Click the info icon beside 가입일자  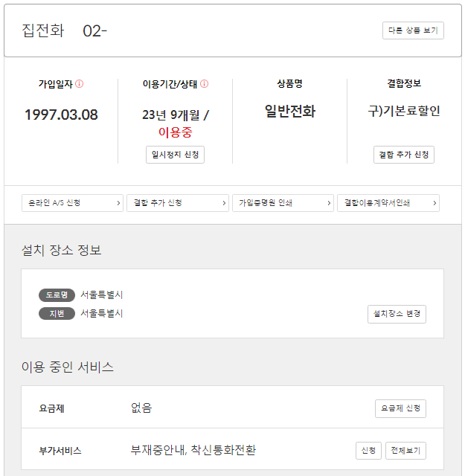point(80,84)
